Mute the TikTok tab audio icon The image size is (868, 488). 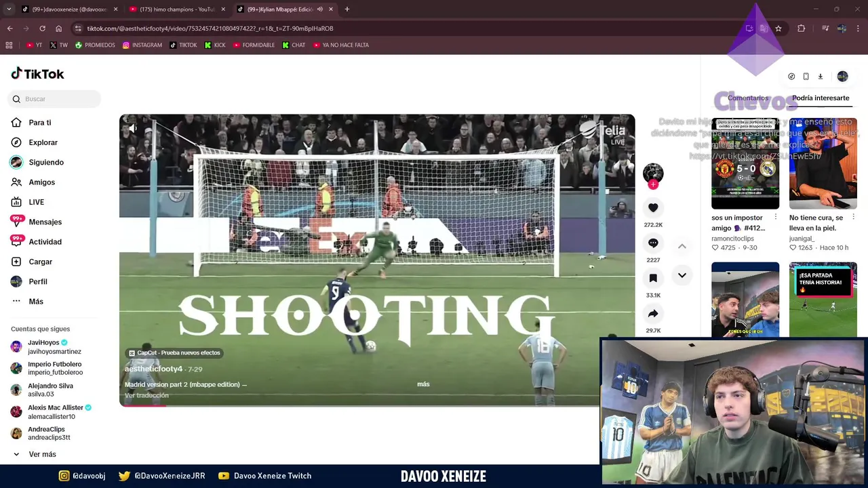tap(319, 9)
